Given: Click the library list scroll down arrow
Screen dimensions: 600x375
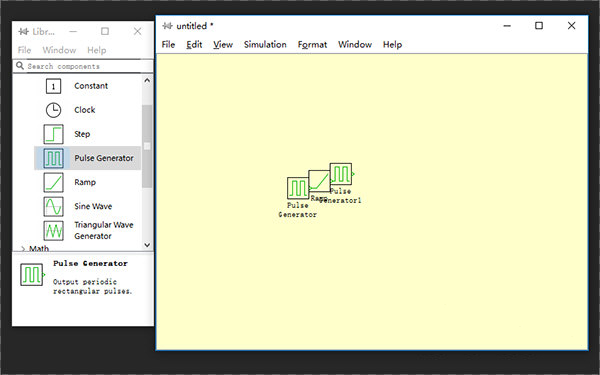Looking at the screenshot, I should point(147,245).
